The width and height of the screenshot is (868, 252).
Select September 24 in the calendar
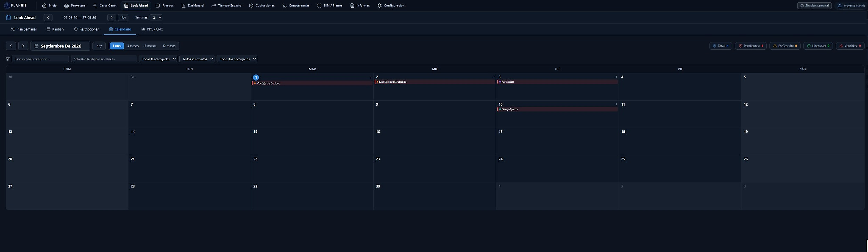click(x=557, y=169)
